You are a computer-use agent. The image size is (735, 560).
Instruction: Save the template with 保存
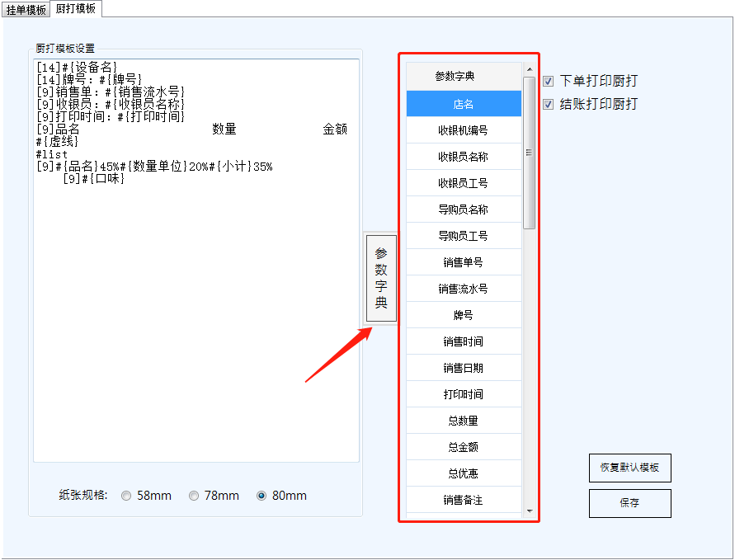(x=630, y=503)
